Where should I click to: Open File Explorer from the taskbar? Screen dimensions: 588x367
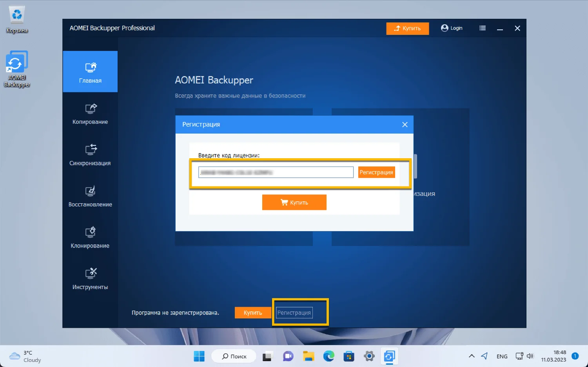(309, 356)
